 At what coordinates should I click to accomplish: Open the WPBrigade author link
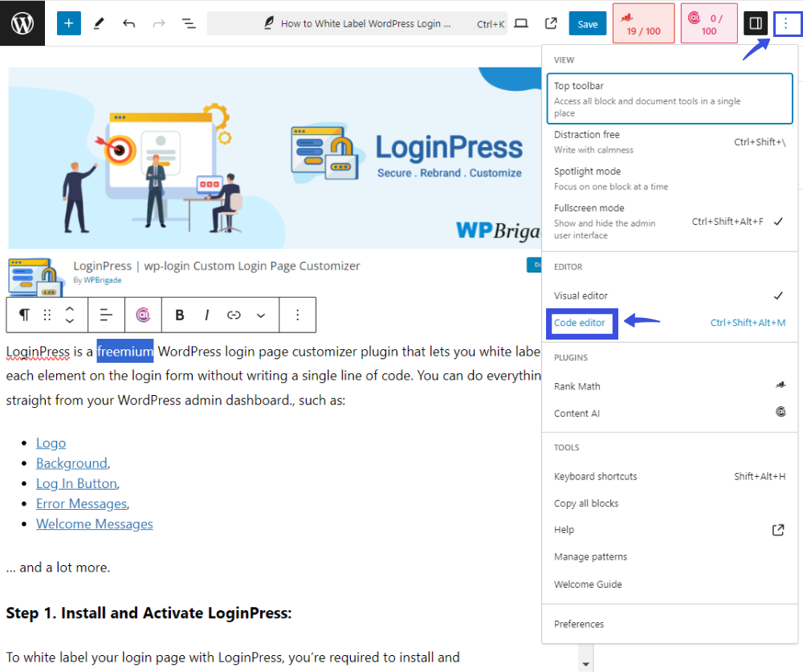coord(103,280)
